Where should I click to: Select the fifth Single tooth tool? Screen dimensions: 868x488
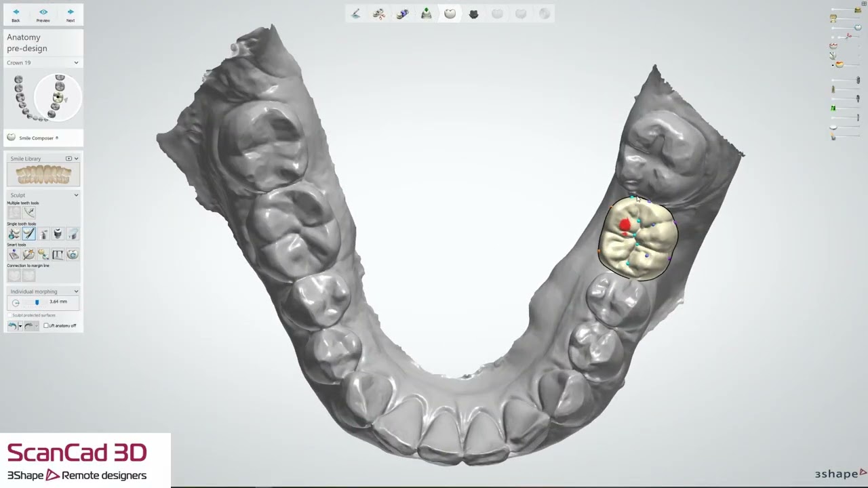point(72,234)
